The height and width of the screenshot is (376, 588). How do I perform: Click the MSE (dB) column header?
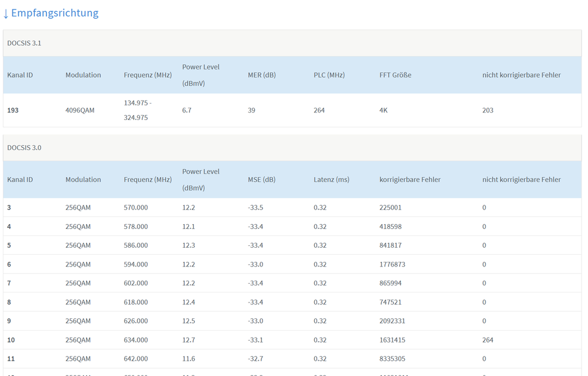(261, 179)
